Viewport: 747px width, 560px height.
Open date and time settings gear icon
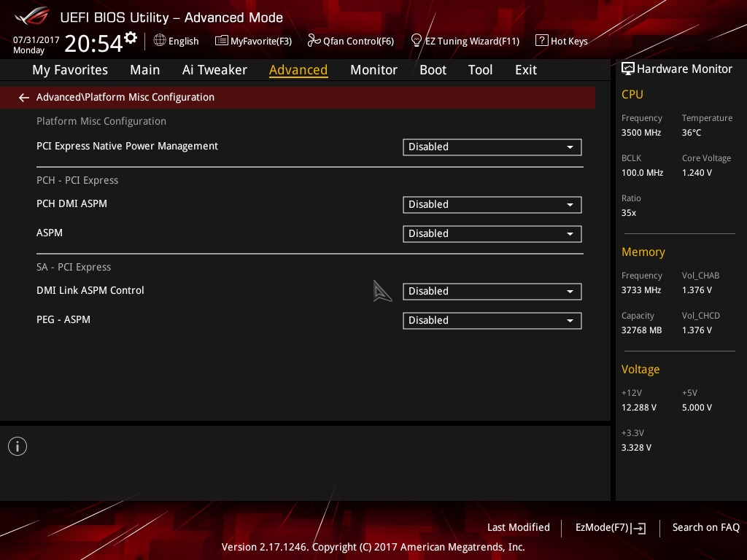point(131,37)
